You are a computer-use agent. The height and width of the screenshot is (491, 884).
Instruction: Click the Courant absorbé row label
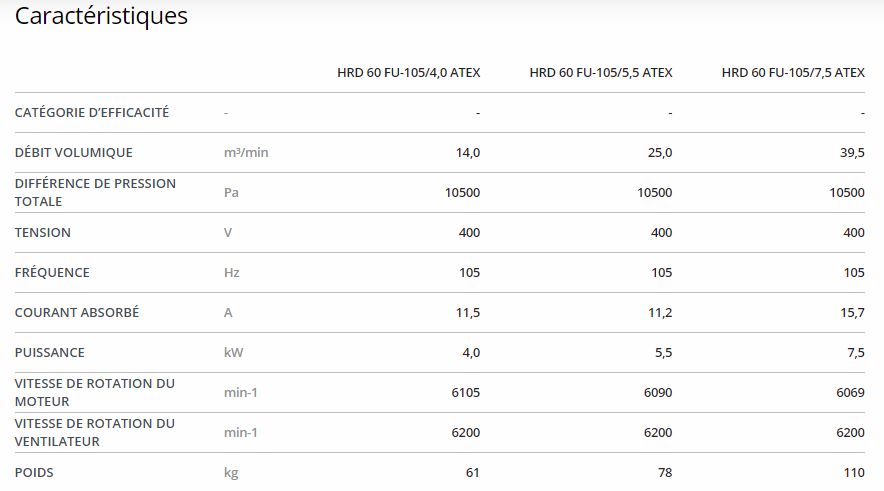point(77,312)
